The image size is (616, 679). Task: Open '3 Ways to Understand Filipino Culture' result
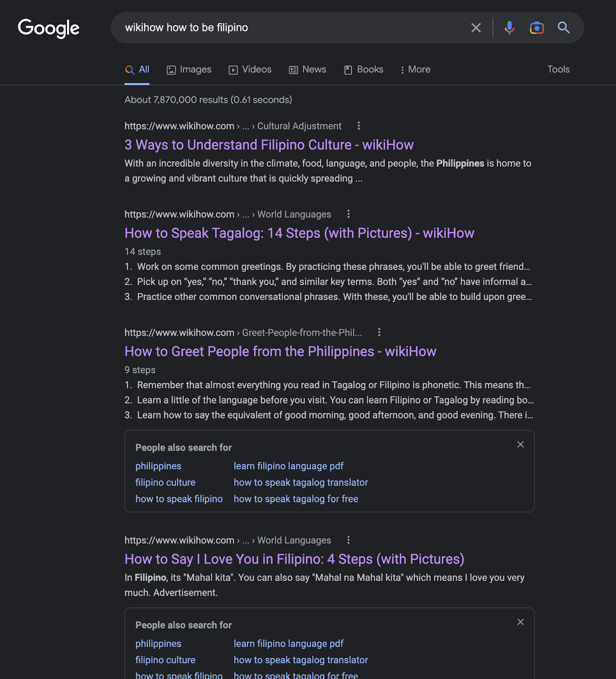269,145
